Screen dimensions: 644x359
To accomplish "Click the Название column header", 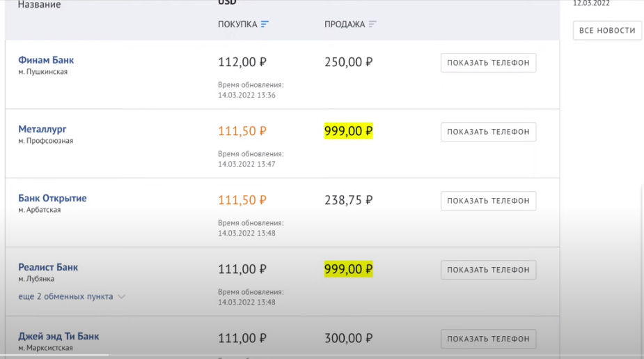I will (x=39, y=5).
